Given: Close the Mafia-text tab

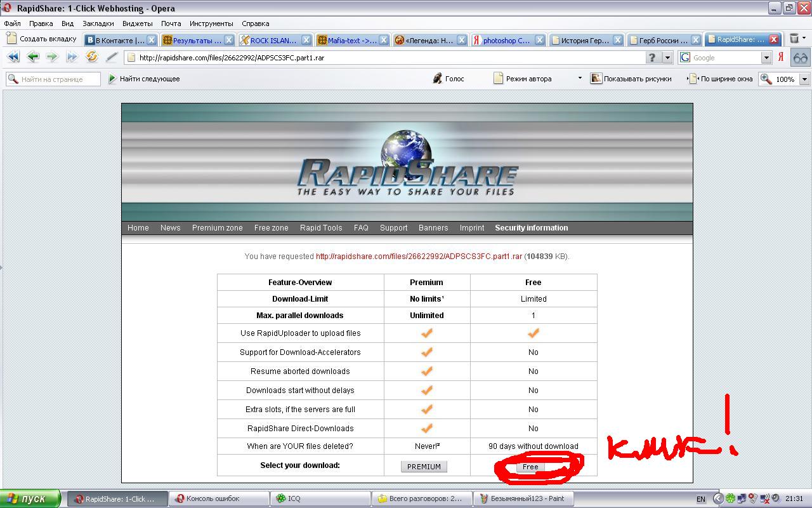Looking at the screenshot, I should (384, 39).
